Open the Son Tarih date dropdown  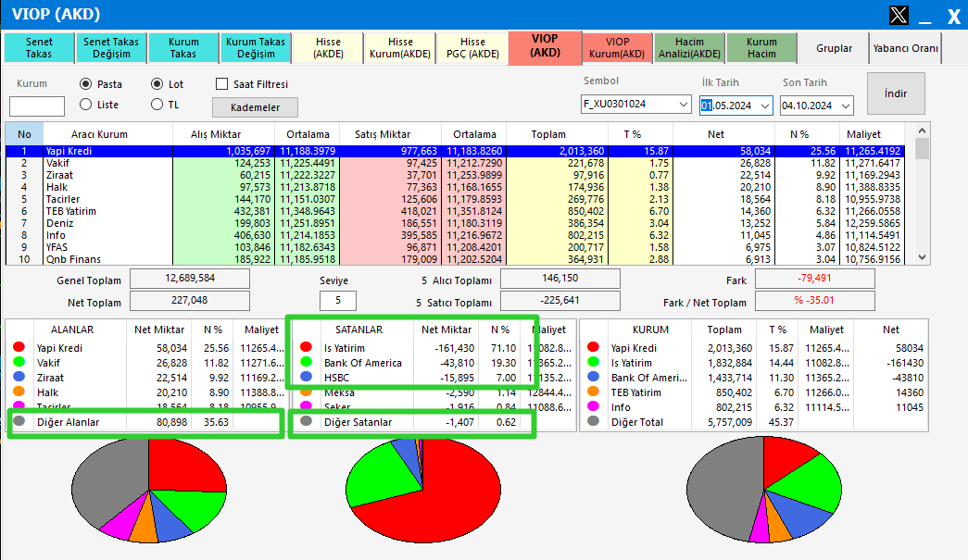point(846,106)
